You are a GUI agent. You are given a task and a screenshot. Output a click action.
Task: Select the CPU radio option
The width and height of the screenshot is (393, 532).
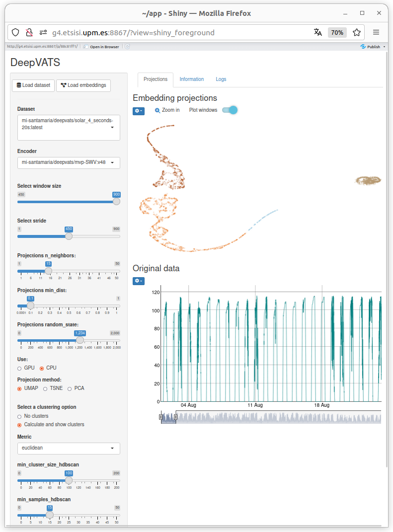pos(42,369)
